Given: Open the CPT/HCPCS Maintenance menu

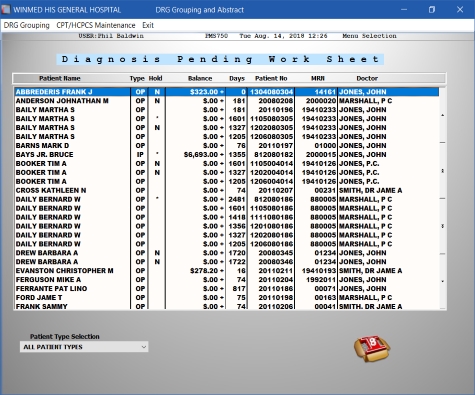Looking at the screenshot, I should click(x=96, y=25).
